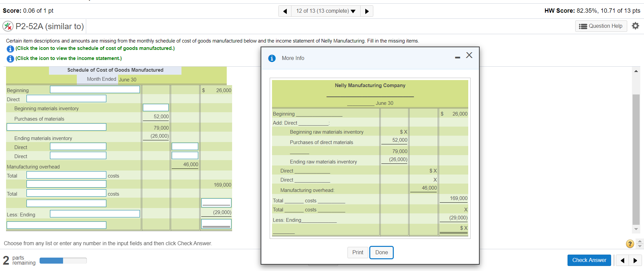Select the blank field beside 169,000
Viewport: 644px width, 271px height.
pyautogui.click(x=66, y=184)
